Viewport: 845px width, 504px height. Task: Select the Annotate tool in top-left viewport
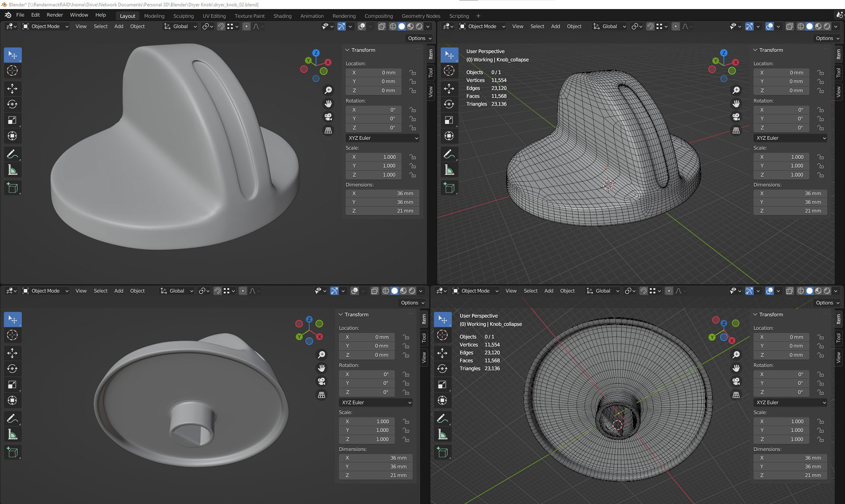click(x=12, y=154)
